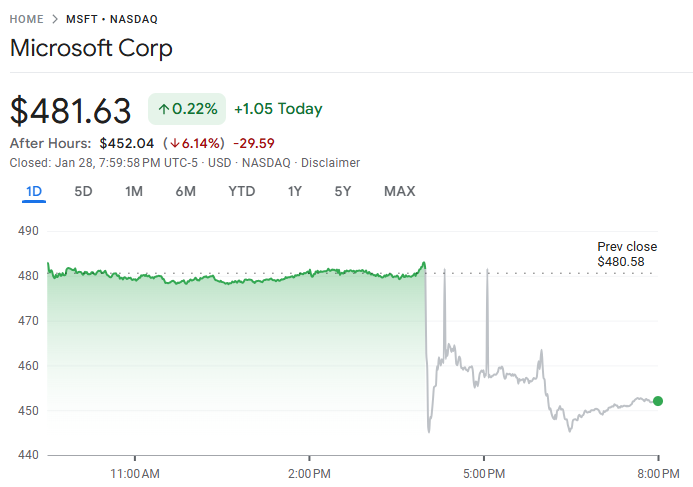
Task: Click the green up arrow icon
Action: coord(164,109)
